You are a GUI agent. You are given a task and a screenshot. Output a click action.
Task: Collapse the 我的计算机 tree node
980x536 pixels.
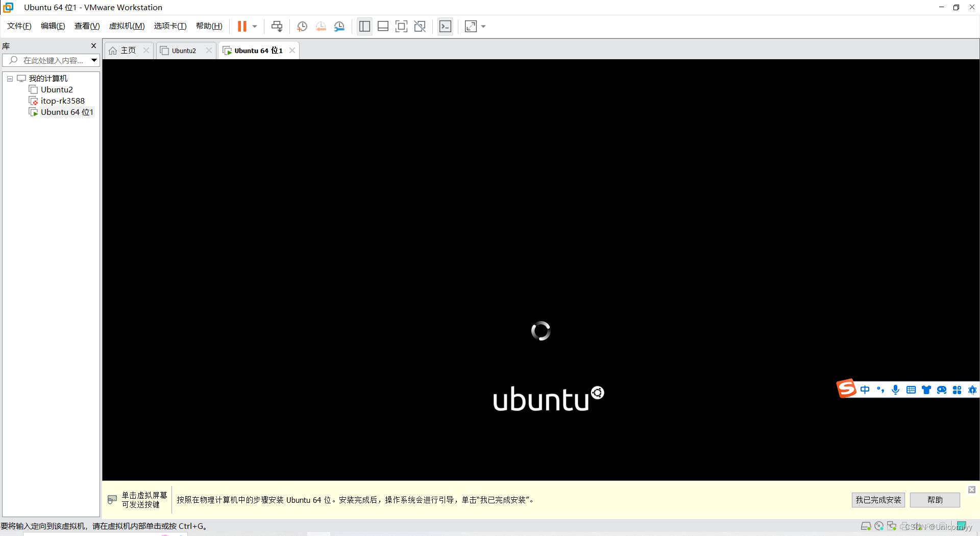click(x=10, y=79)
